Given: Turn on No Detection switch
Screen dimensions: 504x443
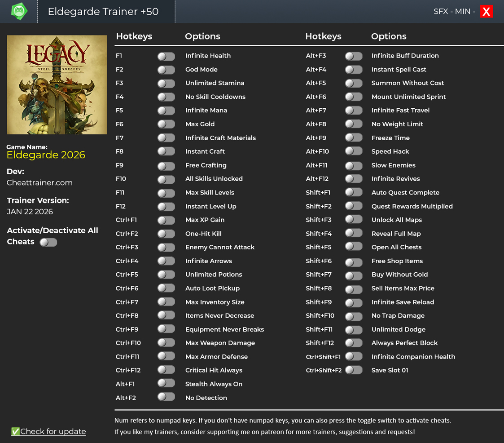Looking at the screenshot, I should [x=166, y=397].
